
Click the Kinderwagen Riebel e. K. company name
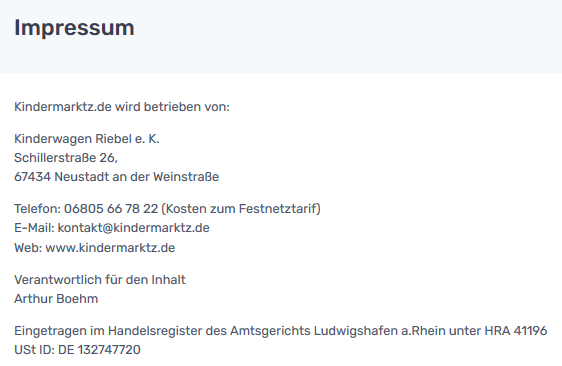click(x=87, y=139)
